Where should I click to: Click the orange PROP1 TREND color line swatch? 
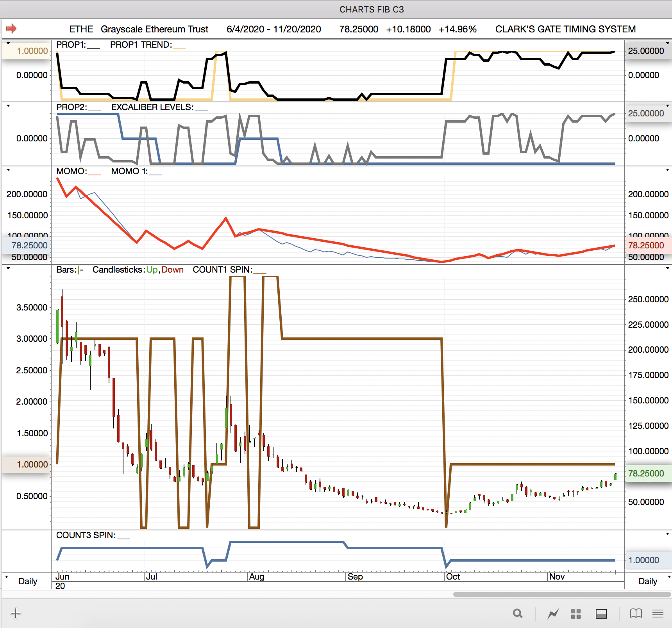[x=179, y=47]
